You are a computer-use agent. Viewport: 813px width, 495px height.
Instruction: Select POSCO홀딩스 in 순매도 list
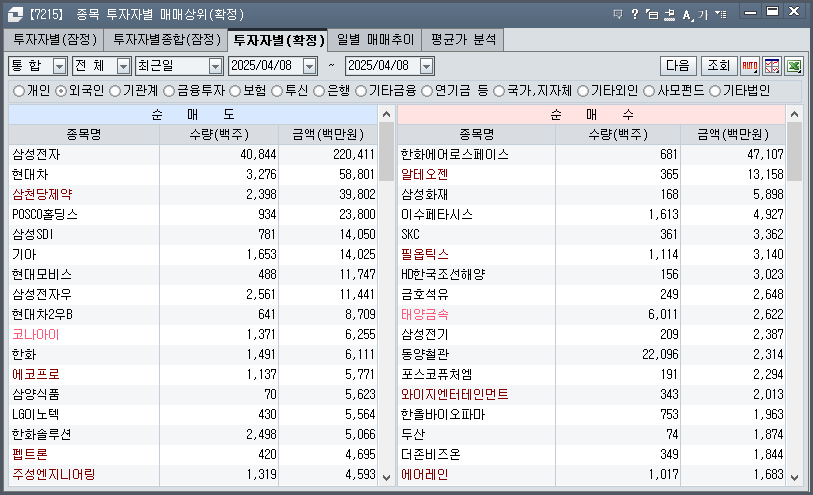(x=45, y=215)
